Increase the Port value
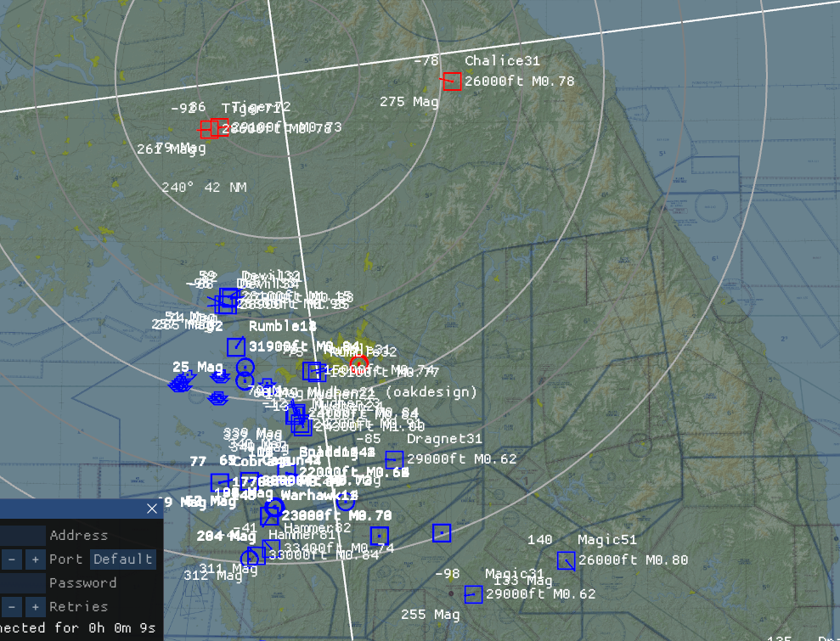The image size is (840, 641). 36,559
